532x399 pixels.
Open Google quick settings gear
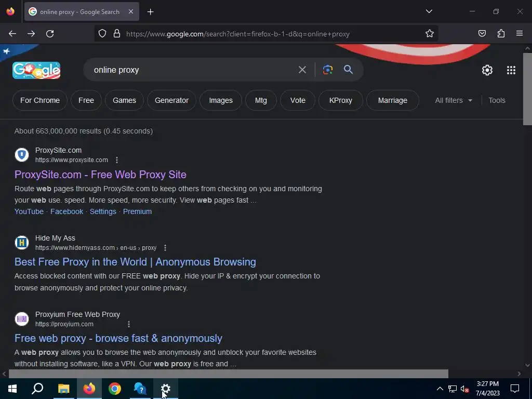click(x=487, y=70)
